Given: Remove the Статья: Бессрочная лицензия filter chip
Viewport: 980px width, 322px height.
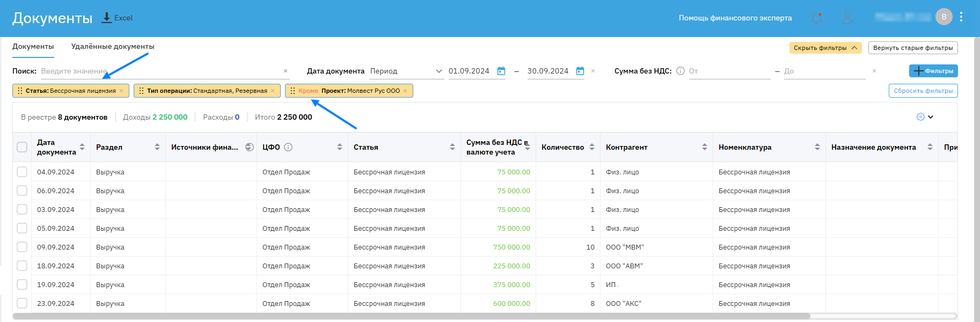Looking at the screenshot, I should click(x=121, y=91).
